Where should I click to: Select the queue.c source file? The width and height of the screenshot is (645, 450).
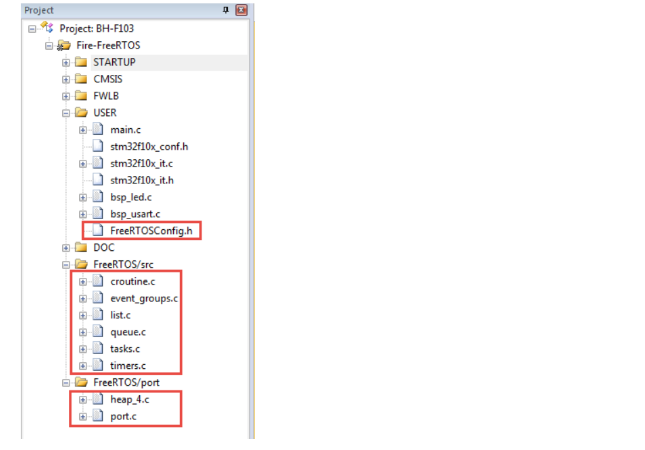[x=128, y=332]
